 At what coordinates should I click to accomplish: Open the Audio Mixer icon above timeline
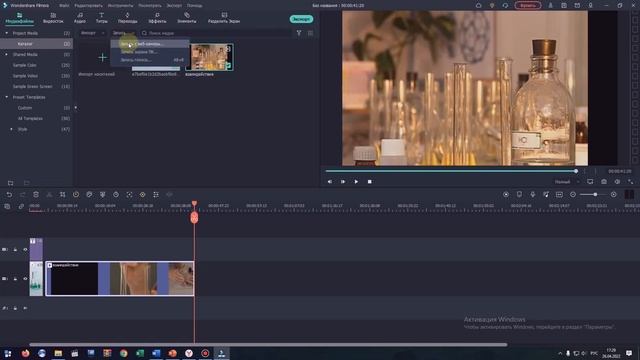point(546,195)
